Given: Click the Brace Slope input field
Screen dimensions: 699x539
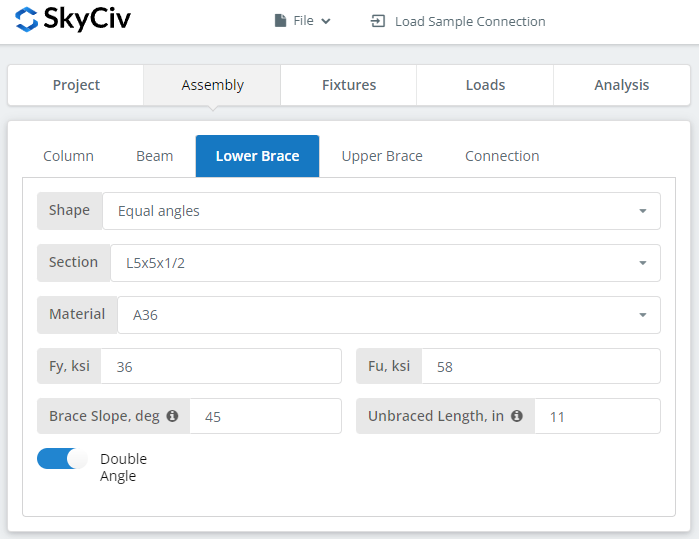Looking at the screenshot, I should coord(266,416).
